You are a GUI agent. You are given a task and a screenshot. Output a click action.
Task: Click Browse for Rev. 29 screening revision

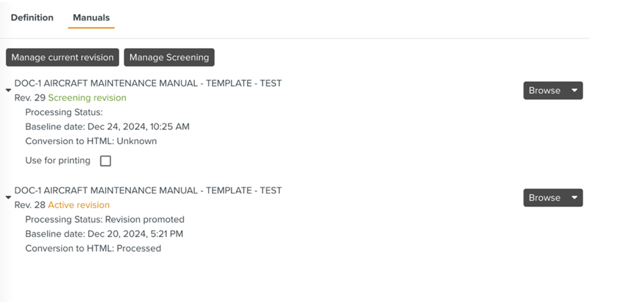[x=545, y=90]
